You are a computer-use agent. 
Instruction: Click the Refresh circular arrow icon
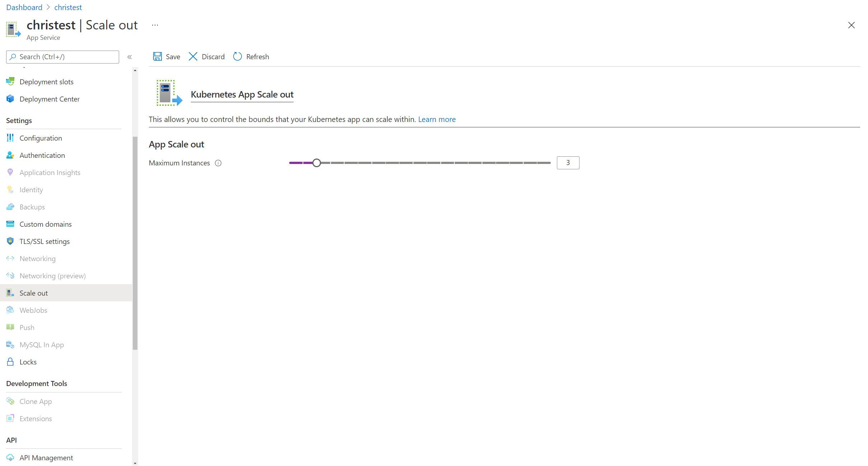[237, 56]
